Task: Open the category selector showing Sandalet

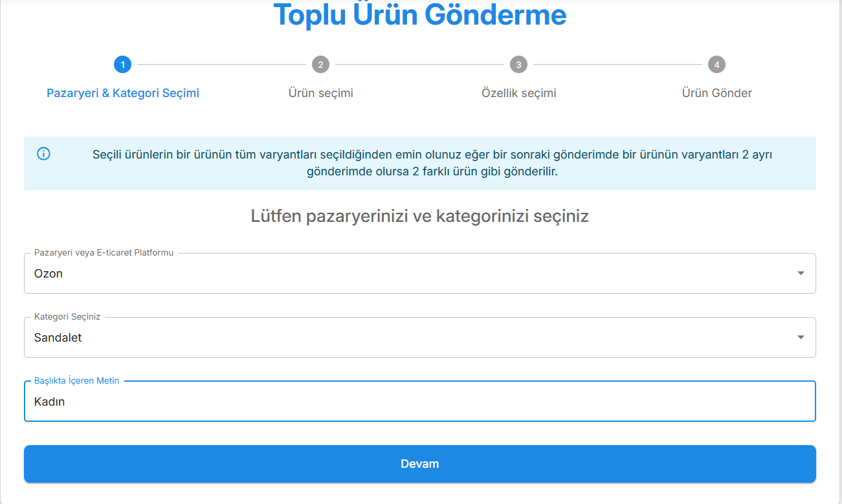Action: coord(420,337)
